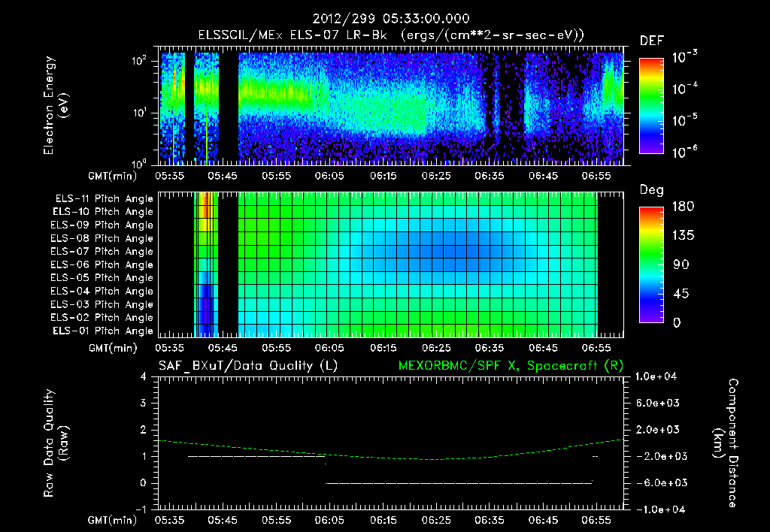This screenshot has height=532, width=770.
Task: Click the '3' tick on Raw Data Quality axis
Action: pos(144,403)
